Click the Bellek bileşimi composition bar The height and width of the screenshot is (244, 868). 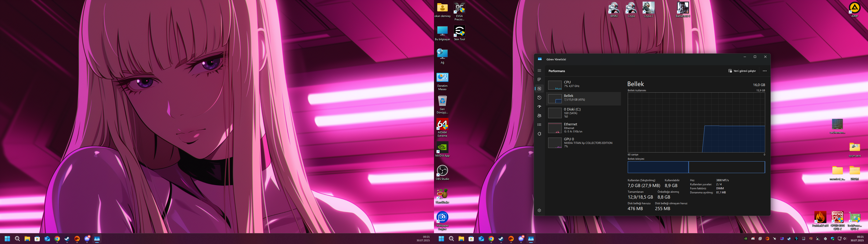click(x=696, y=167)
